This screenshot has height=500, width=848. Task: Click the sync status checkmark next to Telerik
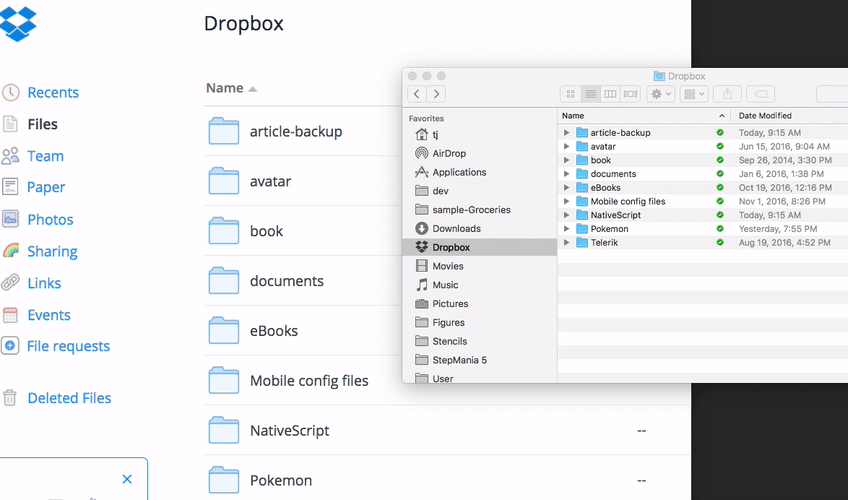[720, 243]
